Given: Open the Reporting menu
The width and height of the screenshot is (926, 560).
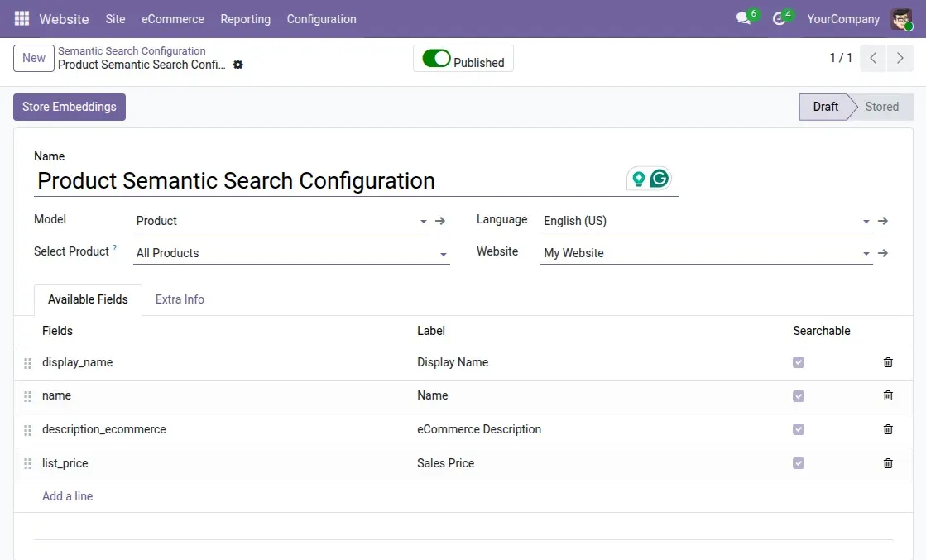Looking at the screenshot, I should [x=246, y=19].
